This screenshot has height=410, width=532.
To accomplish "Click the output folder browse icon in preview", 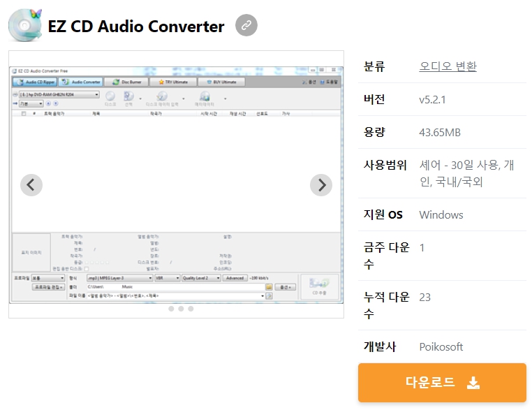I will coord(269,287).
